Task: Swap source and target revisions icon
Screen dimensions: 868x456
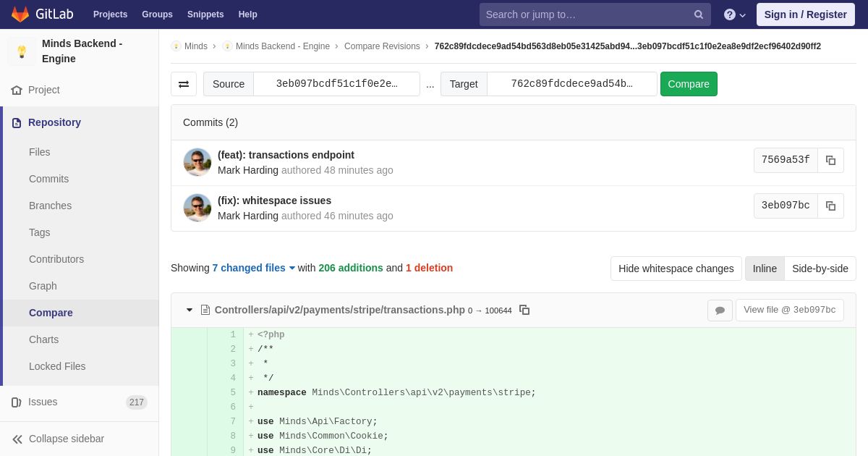Action: (184, 84)
